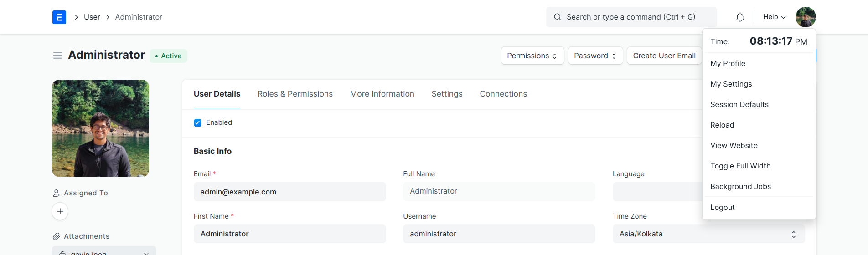868x255 pixels.
Task: Click the 08:13:17 PM time display
Action: coord(779,41)
